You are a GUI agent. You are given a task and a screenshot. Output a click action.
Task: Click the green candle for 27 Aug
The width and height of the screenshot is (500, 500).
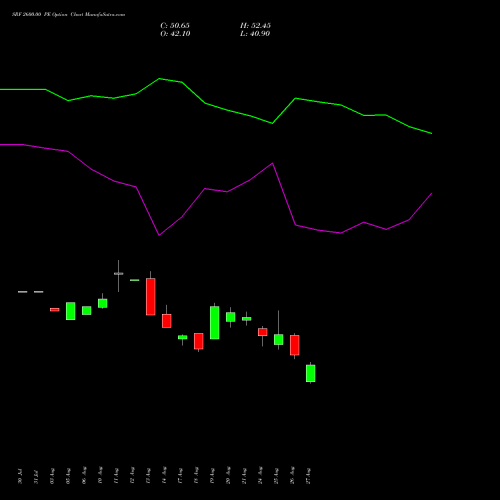pyautogui.click(x=311, y=373)
